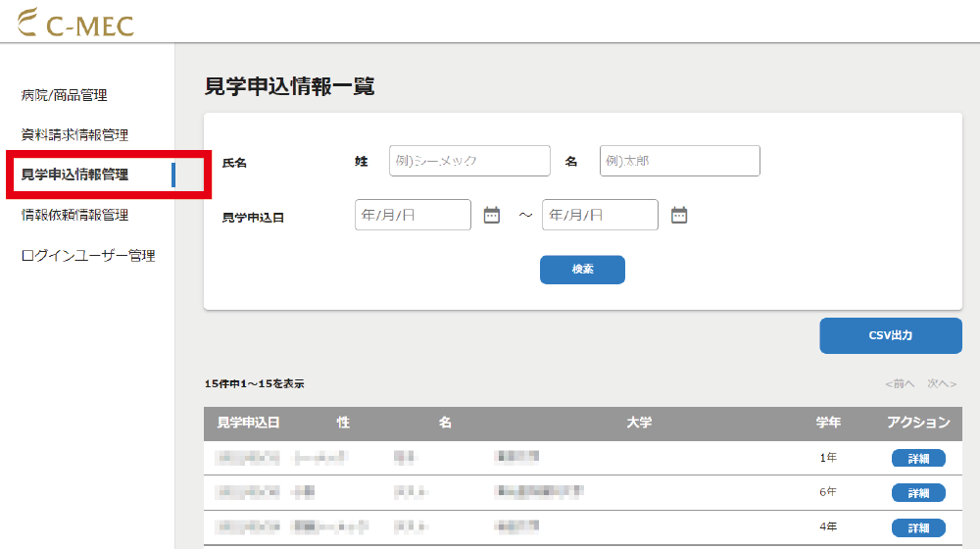
Task: Click the 4年 grade cell
Action: click(828, 527)
